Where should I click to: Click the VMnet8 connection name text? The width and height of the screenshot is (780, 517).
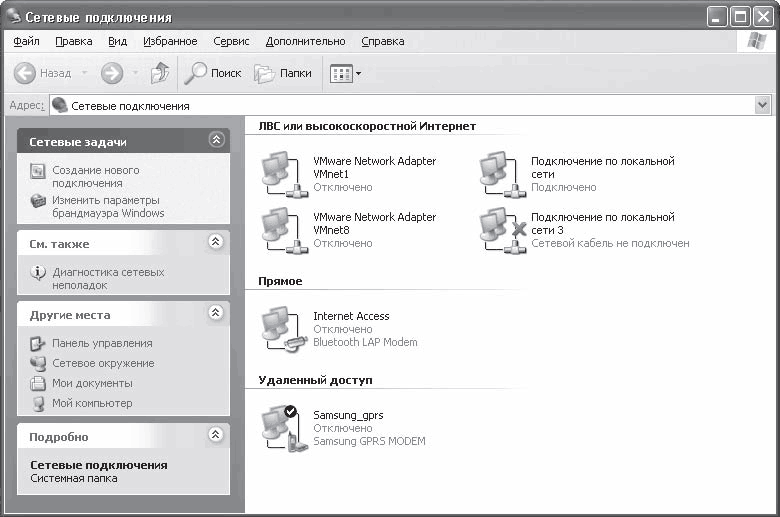click(375, 223)
